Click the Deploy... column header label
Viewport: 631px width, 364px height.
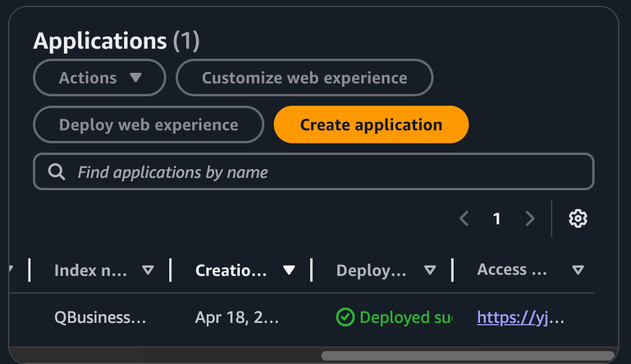click(x=371, y=270)
